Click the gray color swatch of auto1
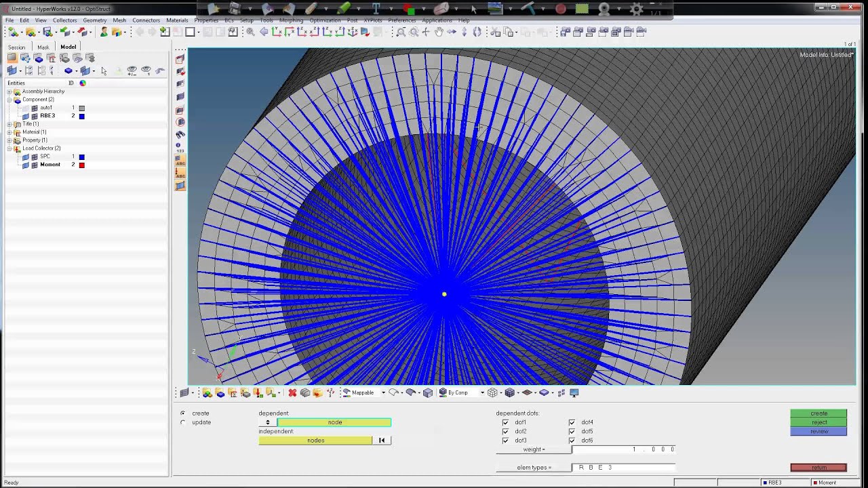The height and width of the screenshot is (488, 868). pyautogui.click(x=82, y=108)
